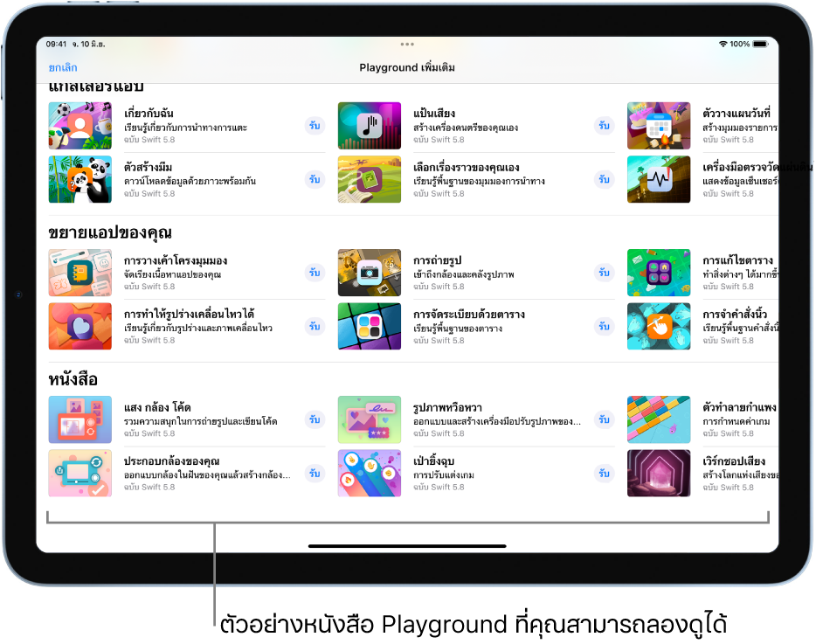Get ประกอบกล้องของคุณ with รับ button
This screenshot has width=816, height=644.
click(315, 473)
